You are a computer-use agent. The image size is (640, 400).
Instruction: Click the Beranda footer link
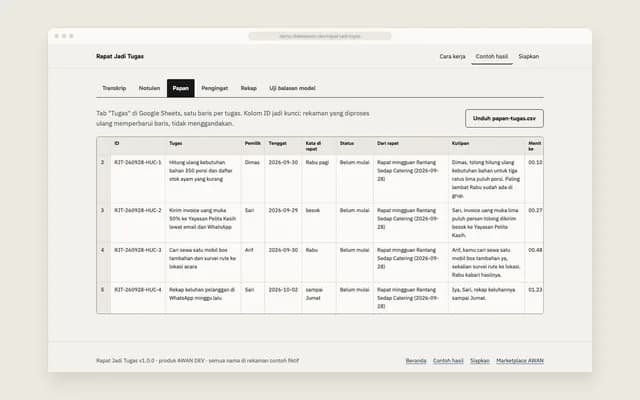coord(416,361)
